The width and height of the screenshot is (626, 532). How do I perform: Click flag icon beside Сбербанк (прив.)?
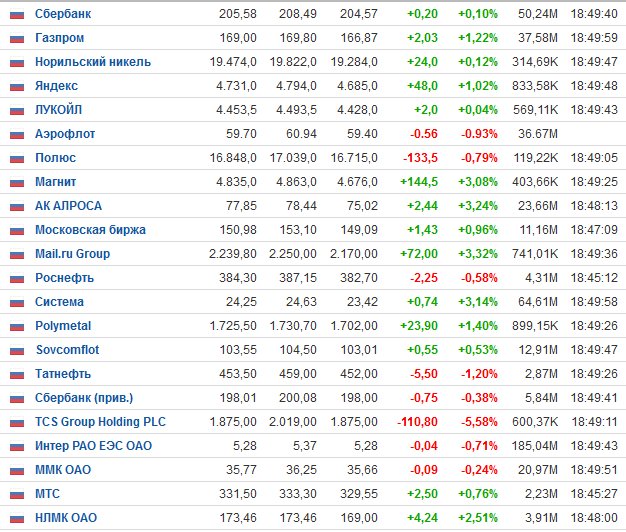pos(17,398)
